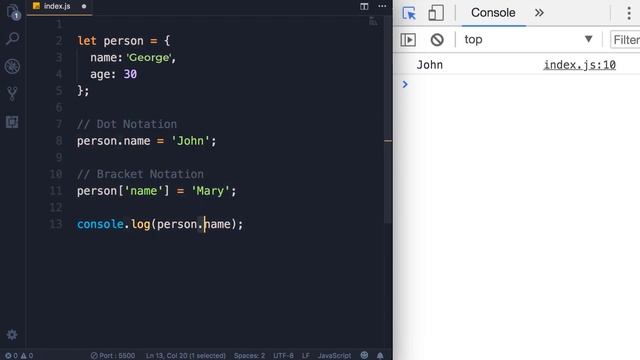Change line ending via LF entry

coord(306,356)
